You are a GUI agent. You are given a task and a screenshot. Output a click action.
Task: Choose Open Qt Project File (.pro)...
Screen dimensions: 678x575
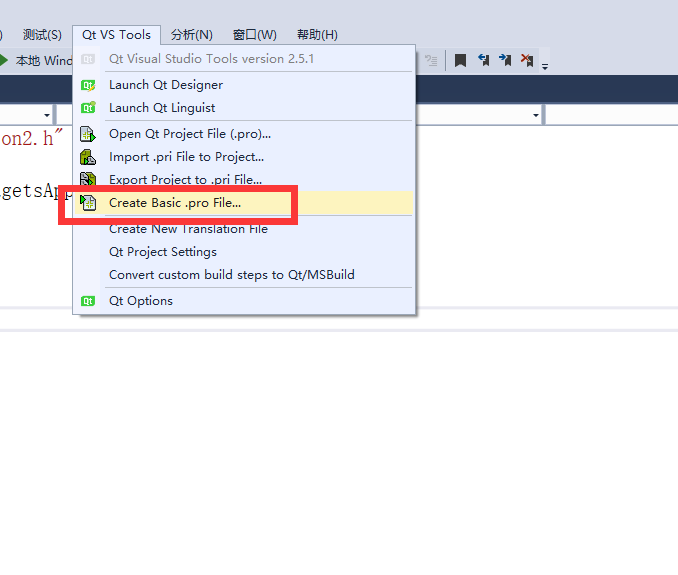click(244, 134)
